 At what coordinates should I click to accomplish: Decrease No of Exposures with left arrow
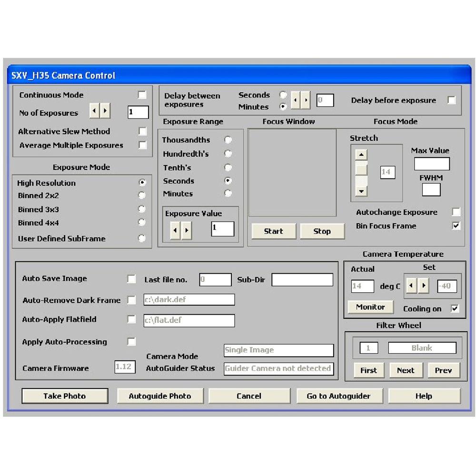point(94,112)
